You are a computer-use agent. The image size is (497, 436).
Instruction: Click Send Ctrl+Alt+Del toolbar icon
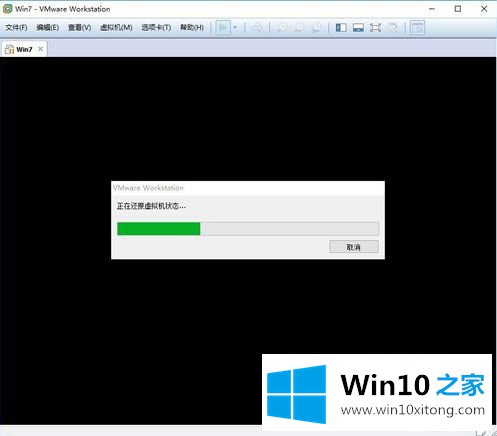pos(257,28)
